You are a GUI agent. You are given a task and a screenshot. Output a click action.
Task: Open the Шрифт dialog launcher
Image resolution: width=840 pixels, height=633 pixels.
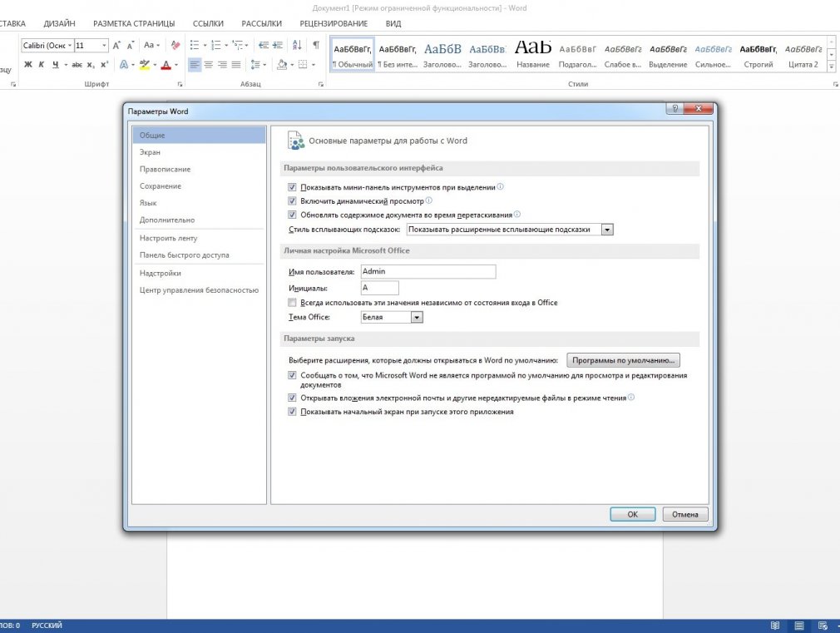pos(180,84)
